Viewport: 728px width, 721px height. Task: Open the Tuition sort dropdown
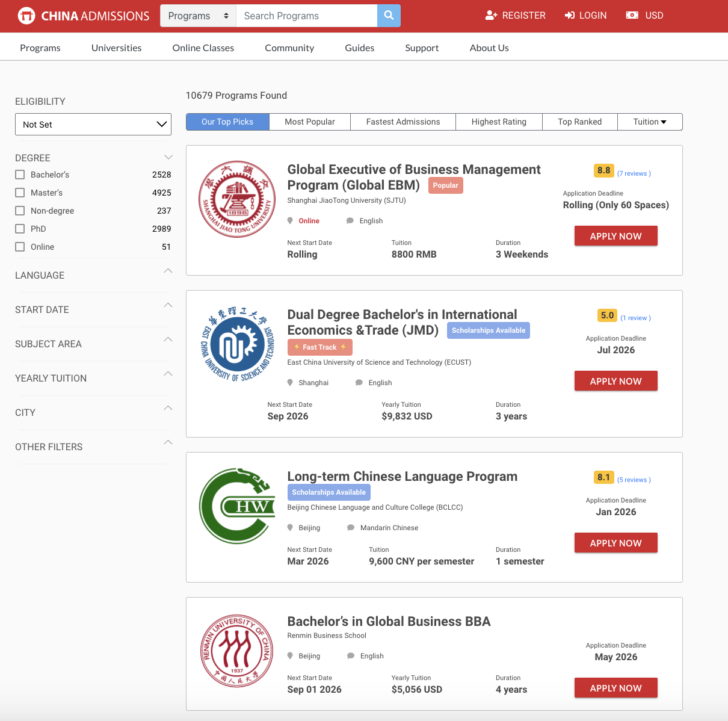650,122
